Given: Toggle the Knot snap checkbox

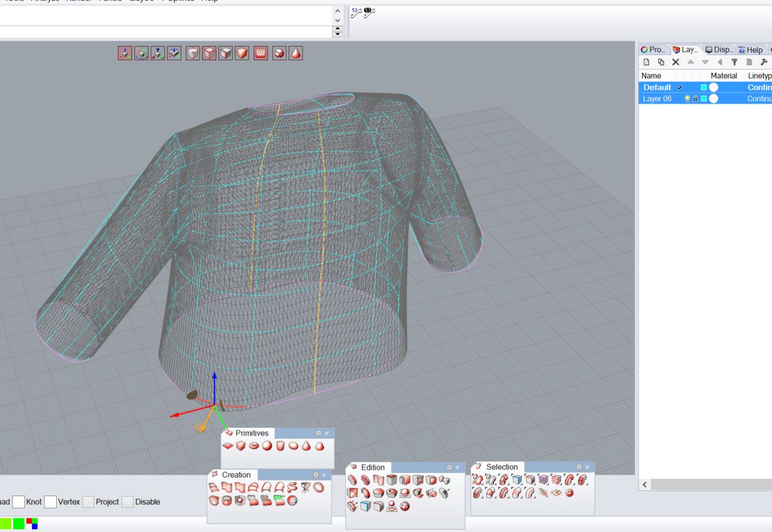Looking at the screenshot, I should [19, 502].
